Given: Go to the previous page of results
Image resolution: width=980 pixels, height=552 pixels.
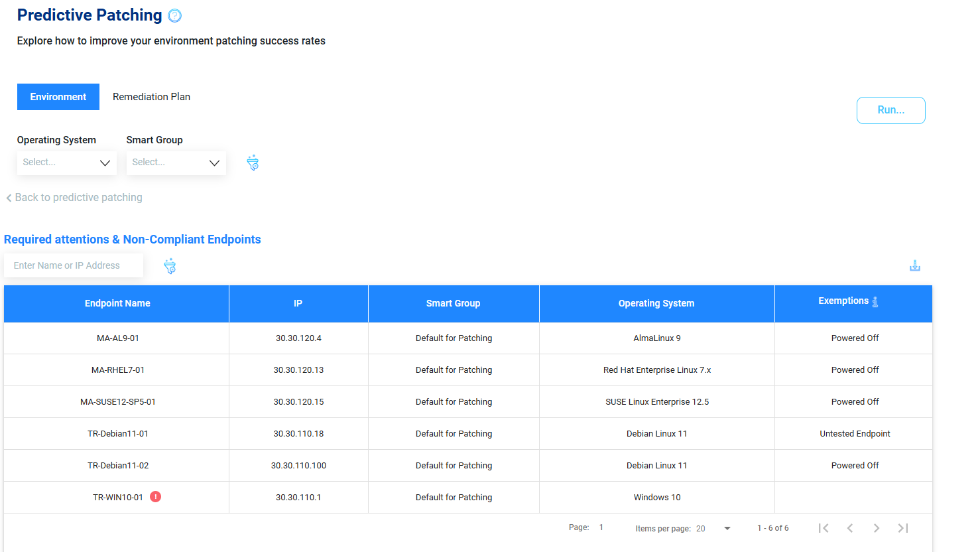Looking at the screenshot, I should pos(850,528).
